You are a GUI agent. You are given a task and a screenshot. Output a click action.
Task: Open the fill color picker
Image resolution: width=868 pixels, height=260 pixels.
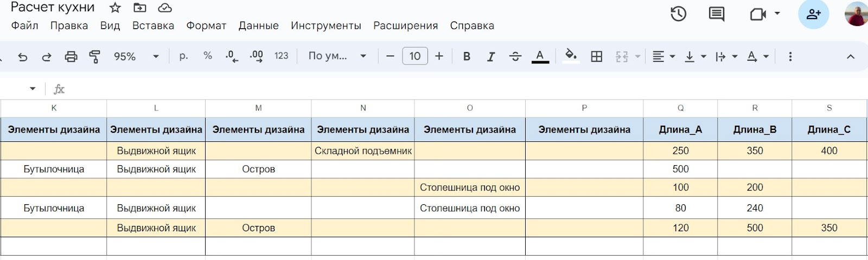coord(570,56)
